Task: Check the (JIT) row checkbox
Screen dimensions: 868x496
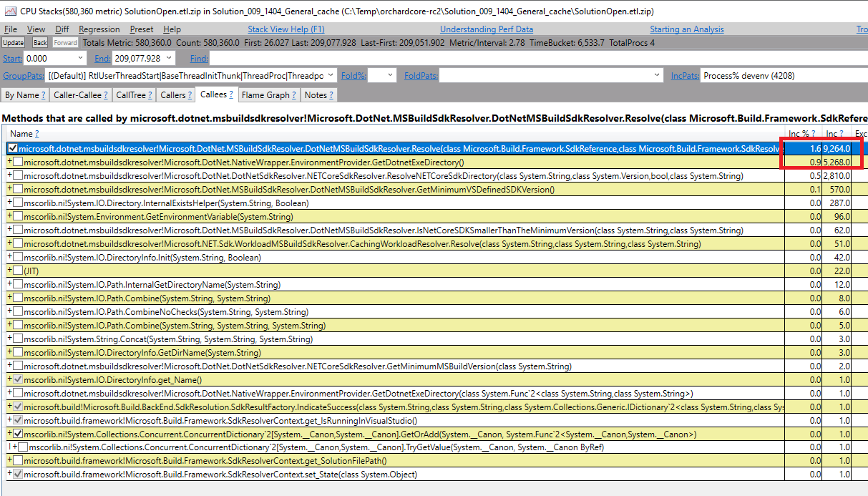Action: click(18, 271)
